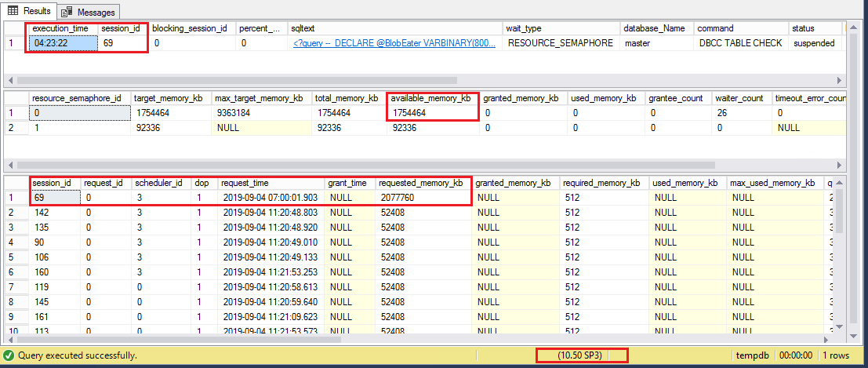Viewport: 868px width, 368px height.
Task: Select the NULL max_target_memory_kb cell
Action: tap(261, 127)
